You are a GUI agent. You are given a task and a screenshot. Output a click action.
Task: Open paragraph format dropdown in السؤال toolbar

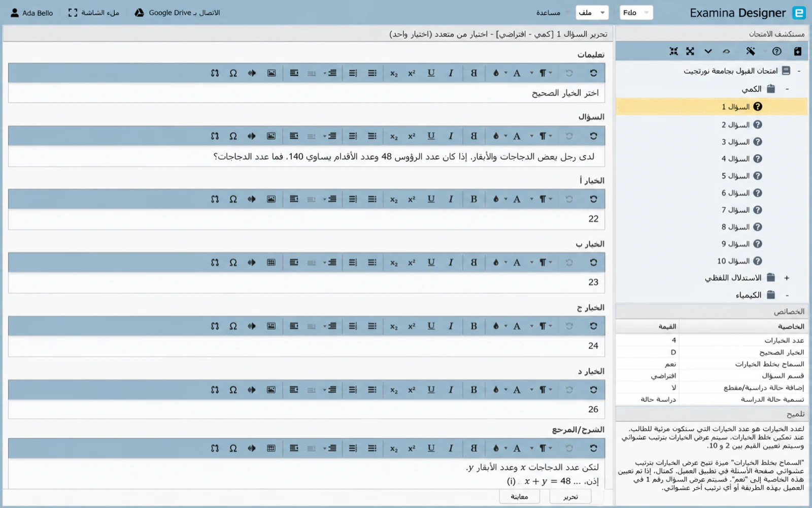pyautogui.click(x=546, y=136)
